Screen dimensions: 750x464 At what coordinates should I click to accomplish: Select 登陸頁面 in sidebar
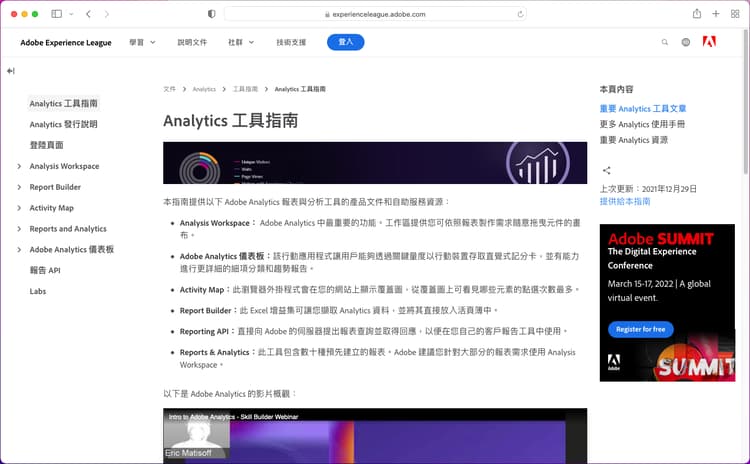click(x=46, y=145)
